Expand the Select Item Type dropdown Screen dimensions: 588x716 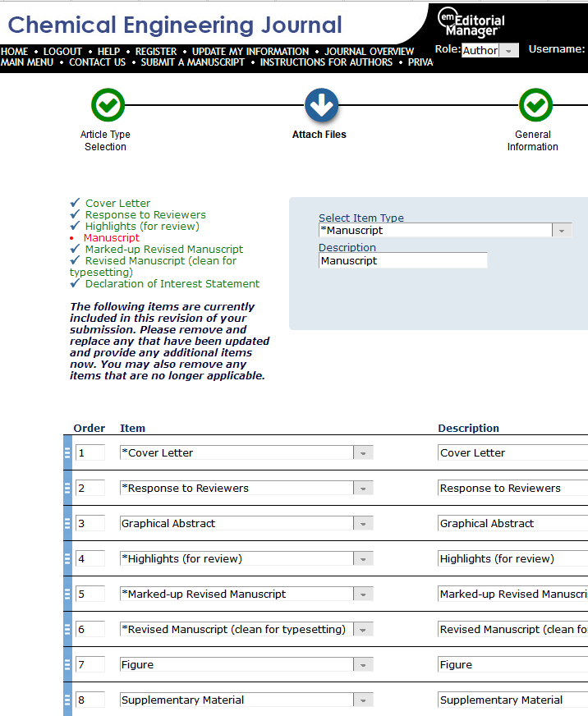[562, 231]
